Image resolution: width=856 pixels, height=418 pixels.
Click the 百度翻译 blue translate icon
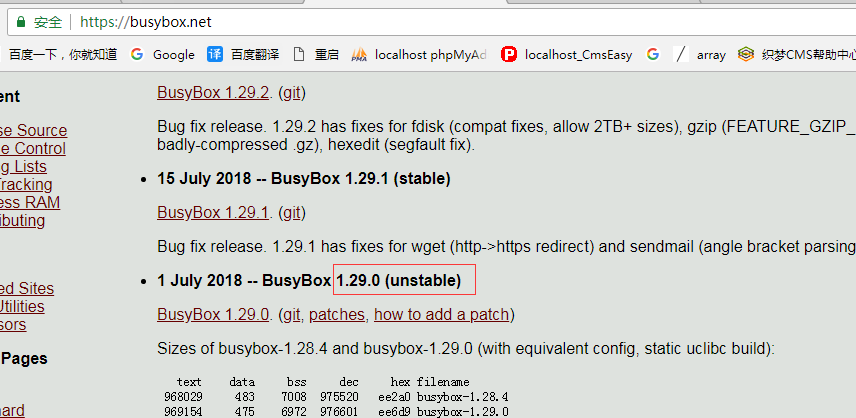click(x=215, y=54)
